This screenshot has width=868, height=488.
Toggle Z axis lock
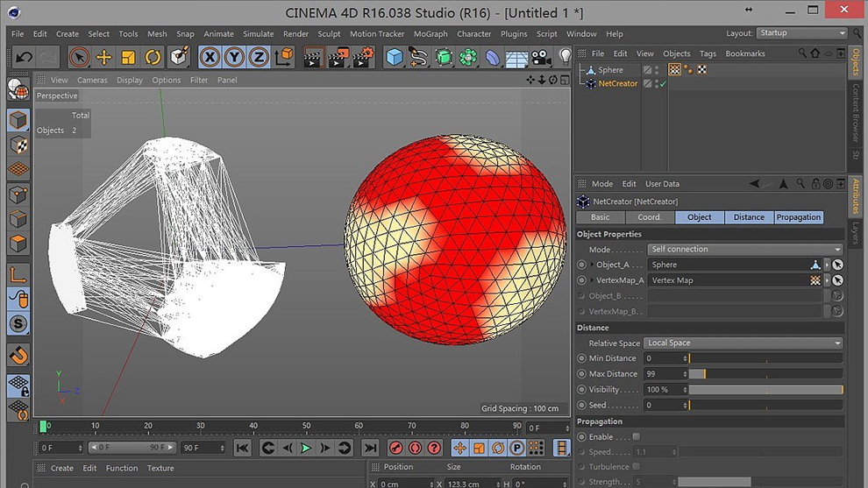pos(259,57)
